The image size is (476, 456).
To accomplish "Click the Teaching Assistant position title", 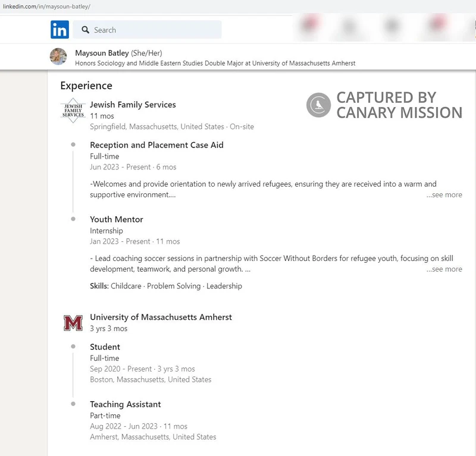I will (125, 404).
